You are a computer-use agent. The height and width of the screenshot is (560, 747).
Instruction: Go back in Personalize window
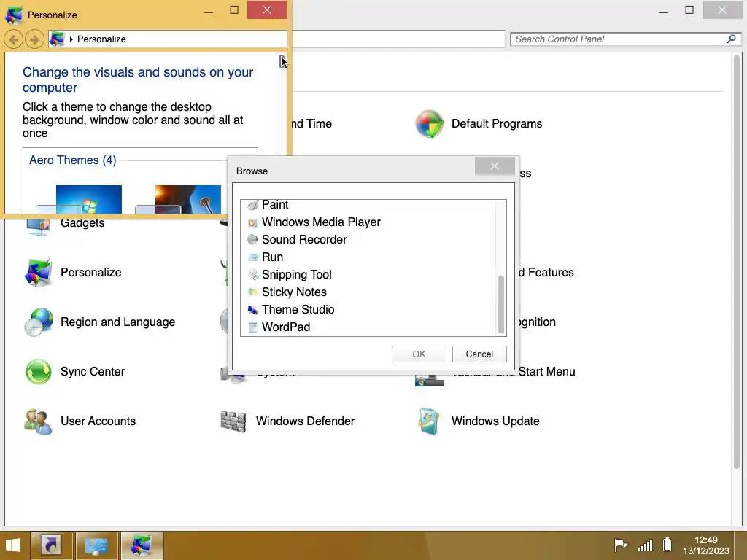click(13, 39)
